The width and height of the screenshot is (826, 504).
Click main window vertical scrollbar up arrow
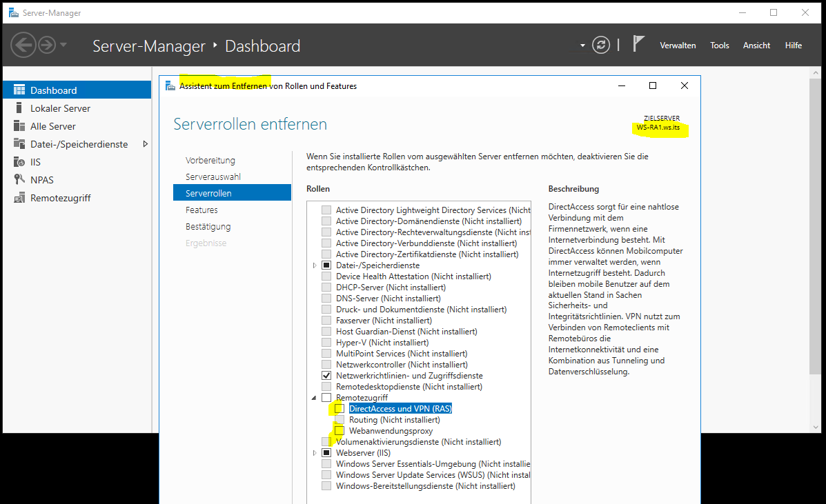[816, 72]
